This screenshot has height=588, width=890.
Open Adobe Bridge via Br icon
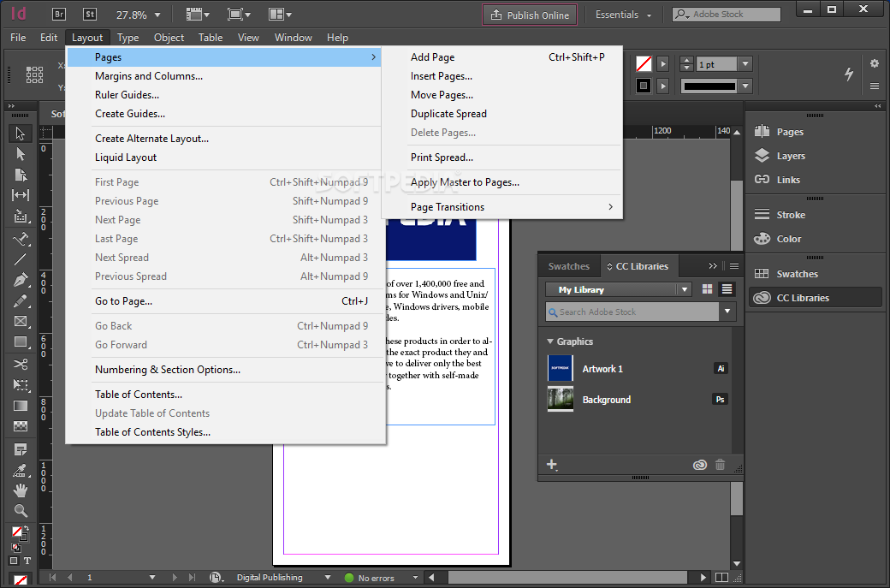coord(59,15)
